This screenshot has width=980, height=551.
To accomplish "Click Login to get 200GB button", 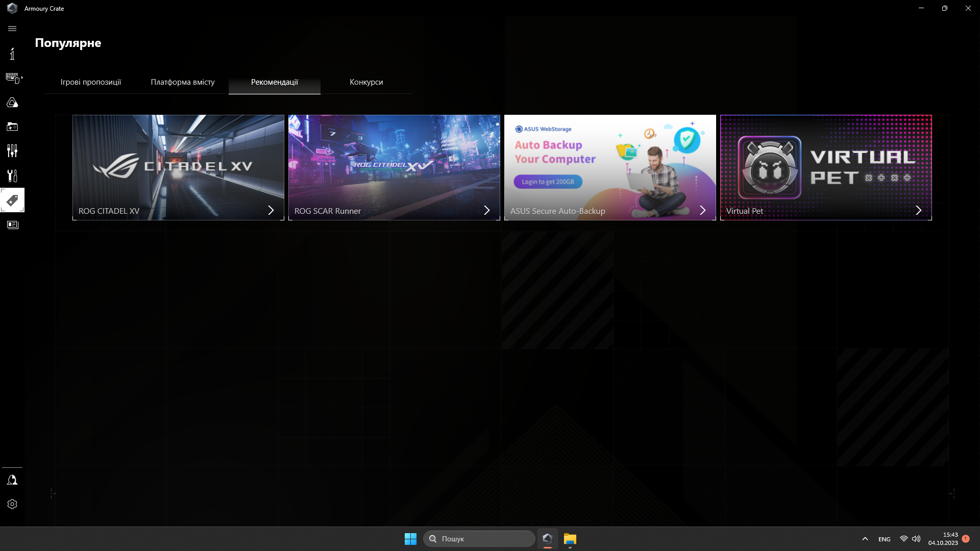I will pyautogui.click(x=548, y=182).
